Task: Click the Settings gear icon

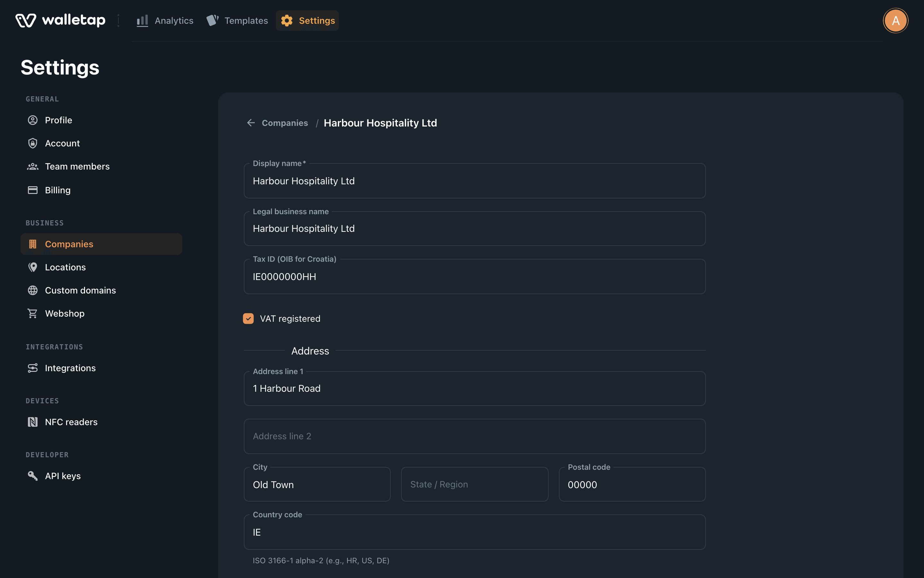Action: [287, 21]
